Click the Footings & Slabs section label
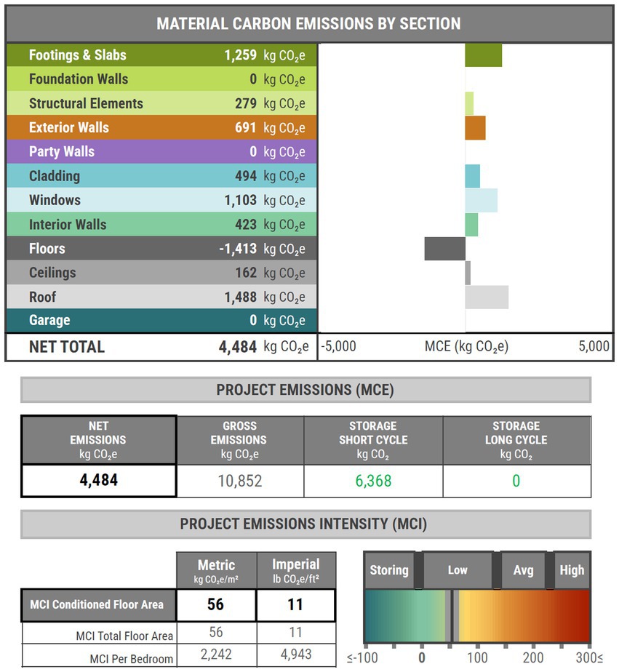 pyautogui.click(x=78, y=55)
